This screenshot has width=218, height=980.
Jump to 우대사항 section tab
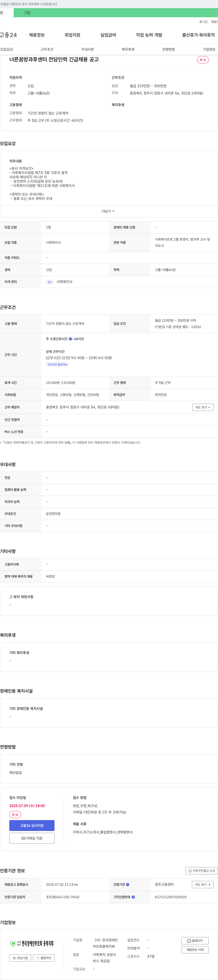click(87, 50)
